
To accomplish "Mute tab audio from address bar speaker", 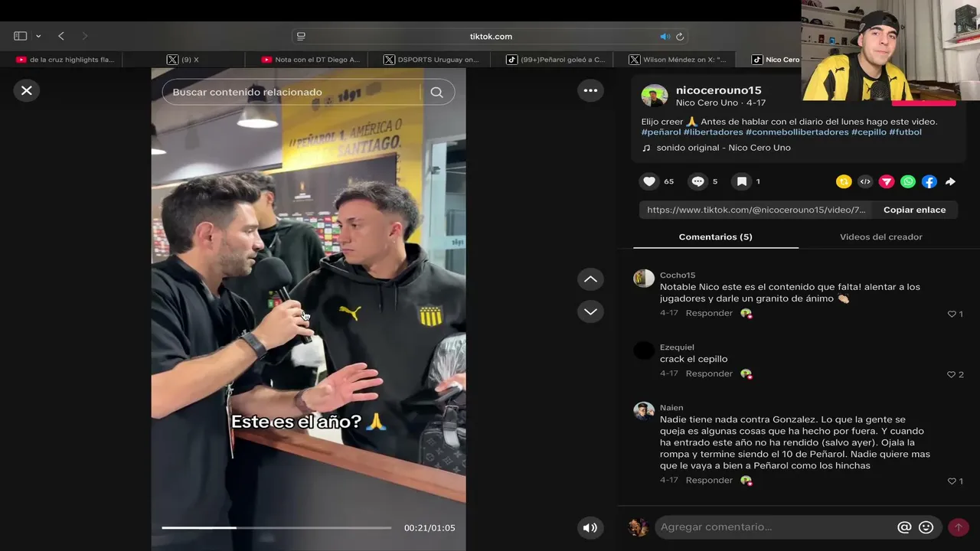I will pos(665,36).
